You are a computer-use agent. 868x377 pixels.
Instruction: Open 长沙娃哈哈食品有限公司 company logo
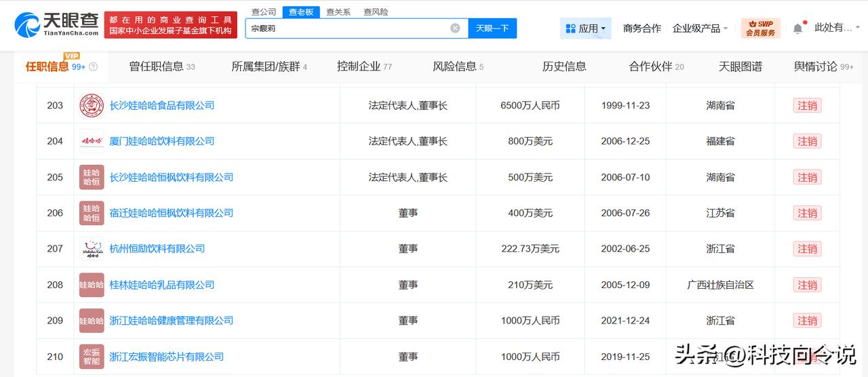click(x=92, y=105)
